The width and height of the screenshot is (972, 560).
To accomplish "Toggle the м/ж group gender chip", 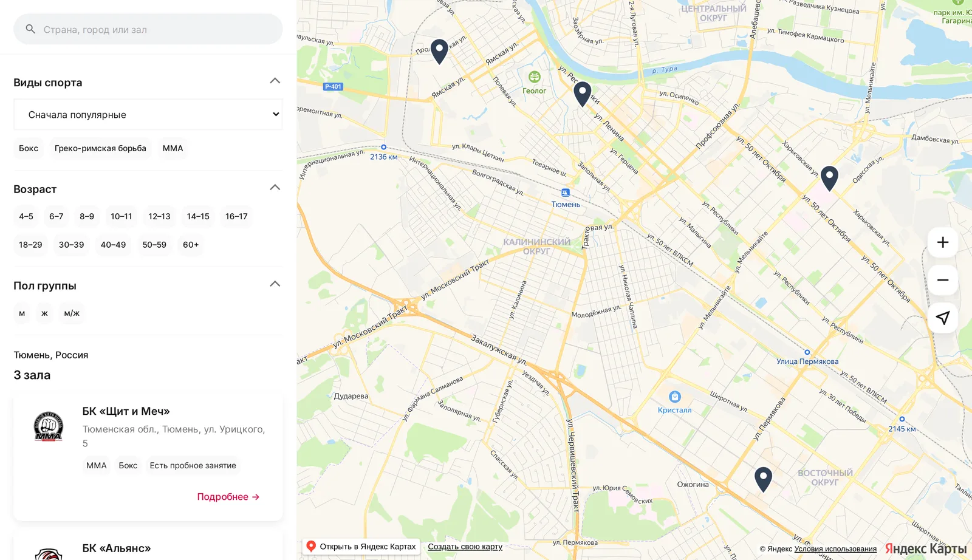I will pos(72,313).
